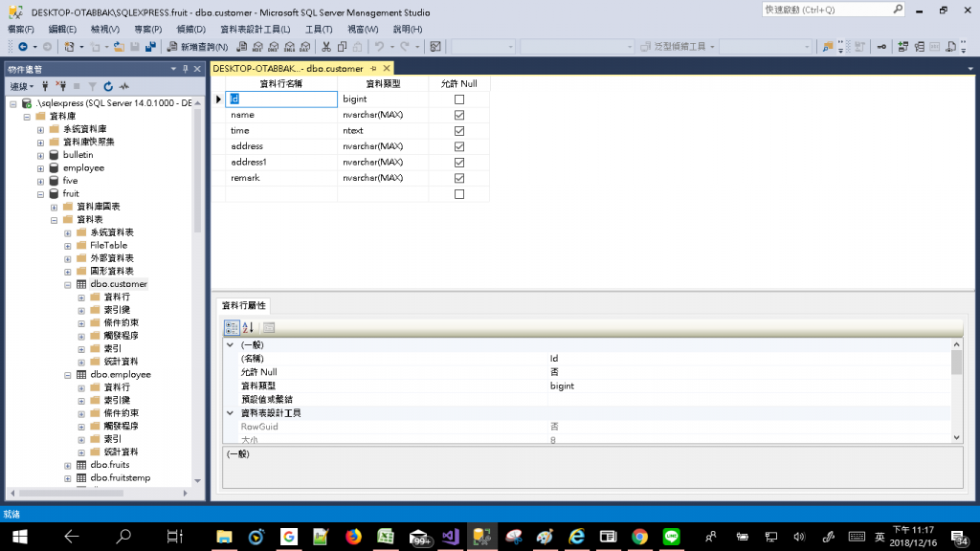Expand the dbo.fruits table node
The width and height of the screenshot is (980, 551).
[x=68, y=466]
